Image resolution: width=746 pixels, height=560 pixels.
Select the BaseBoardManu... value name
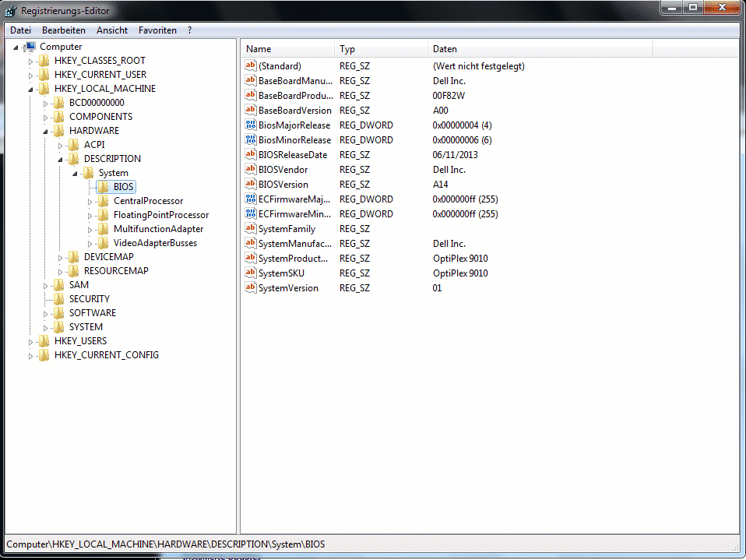[x=295, y=81]
